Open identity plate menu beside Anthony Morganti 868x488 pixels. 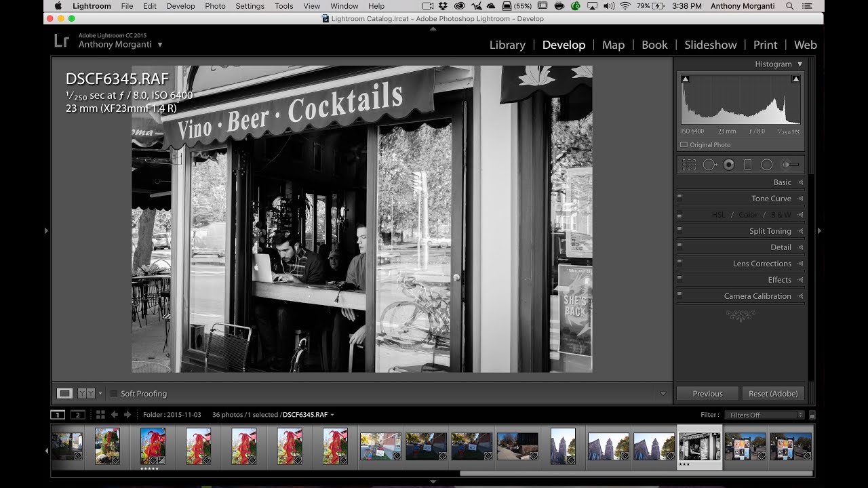[x=160, y=45]
